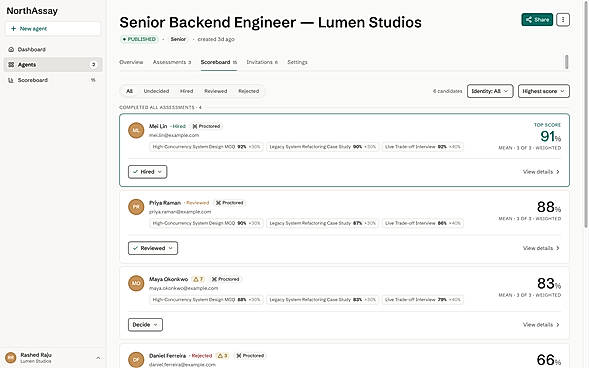Click the warning flag icon on Daniel Ferreira

point(220,355)
